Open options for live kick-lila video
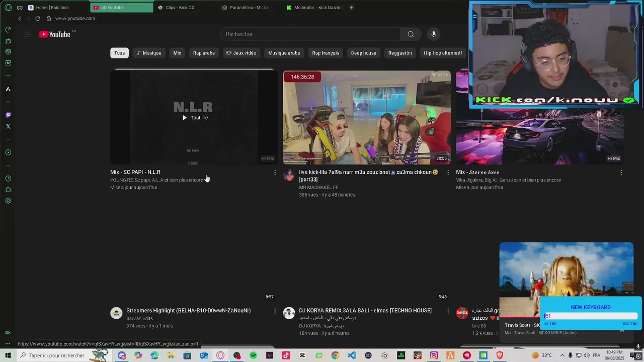Viewport: 644px width, 362px height. (448, 172)
